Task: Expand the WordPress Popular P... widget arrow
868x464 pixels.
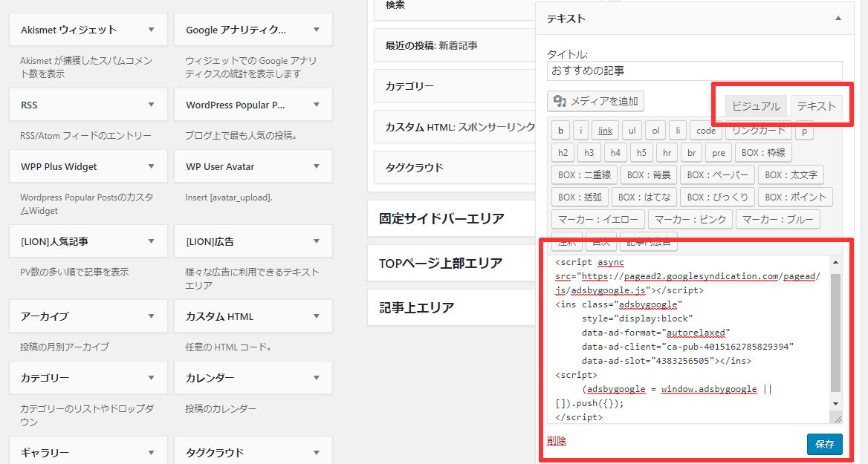Action: [317, 105]
